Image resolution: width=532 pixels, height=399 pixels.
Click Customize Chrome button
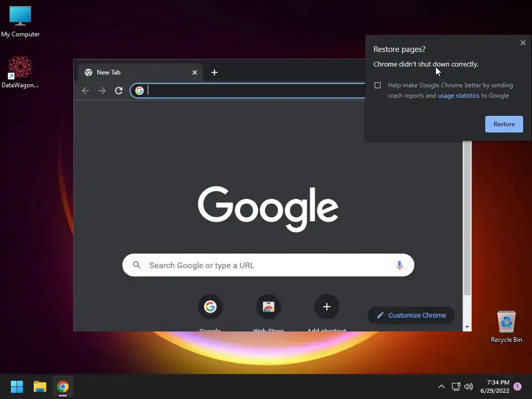click(411, 315)
